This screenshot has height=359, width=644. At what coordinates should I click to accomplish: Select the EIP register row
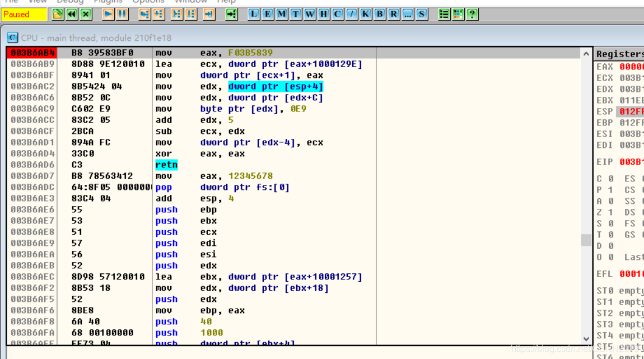coord(619,162)
